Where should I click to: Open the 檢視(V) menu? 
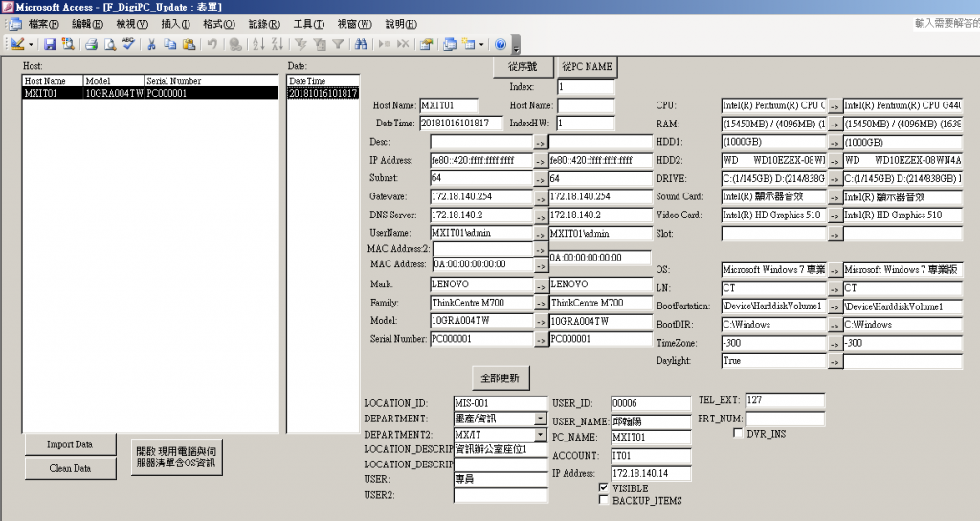click(x=131, y=24)
